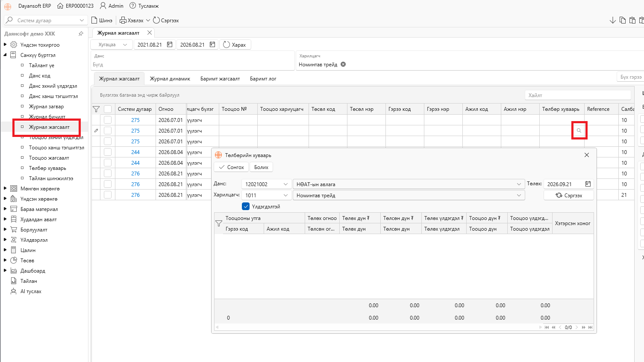Open the ERP0000123 home icon

point(60,6)
